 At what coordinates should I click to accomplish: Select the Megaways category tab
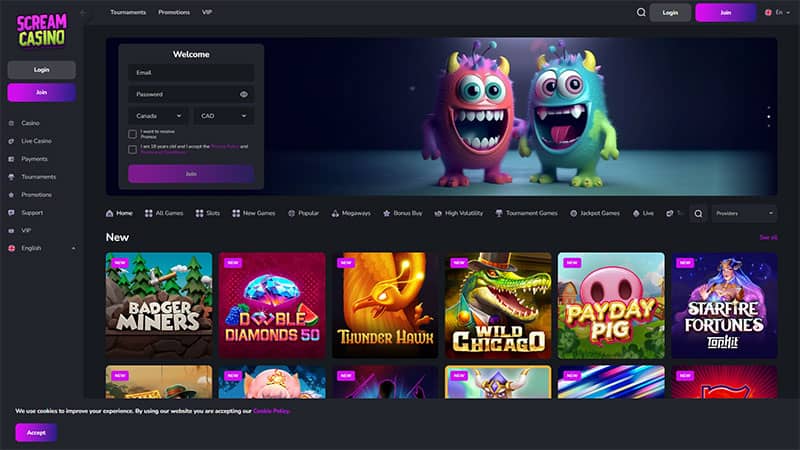351,213
